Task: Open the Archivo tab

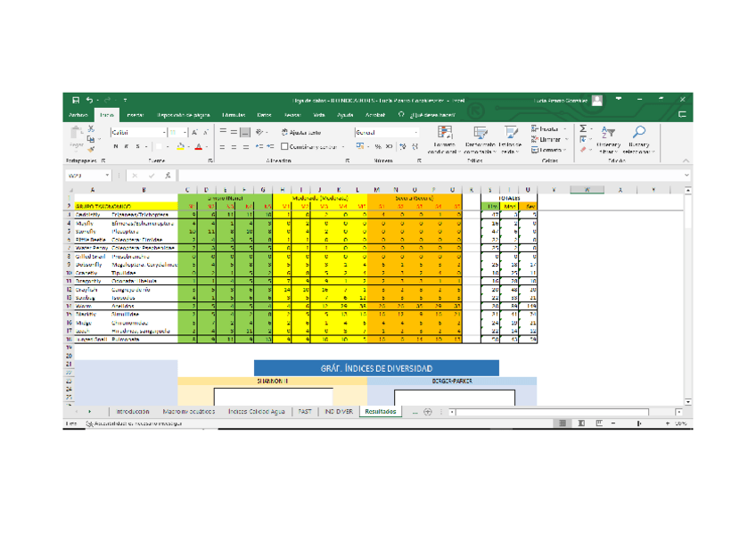Action: 78,115
